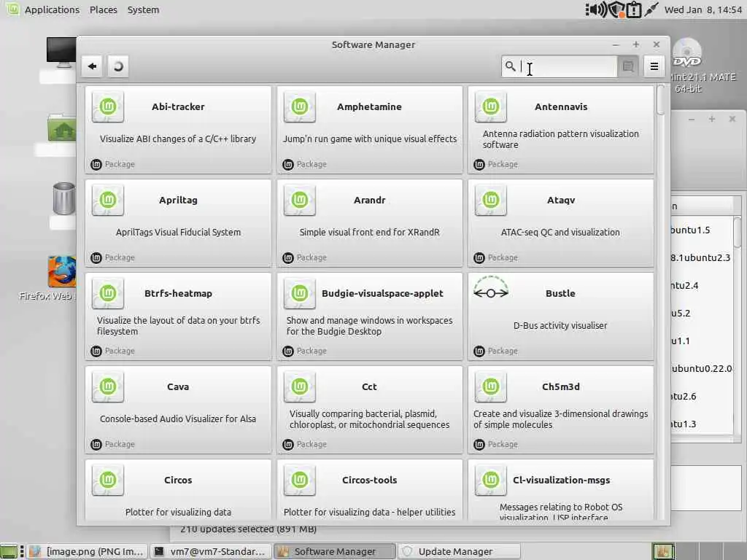This screenshot has height=560, width=747.
Task: Click the Package badge under Cct
Action: [x=305, y=444]
